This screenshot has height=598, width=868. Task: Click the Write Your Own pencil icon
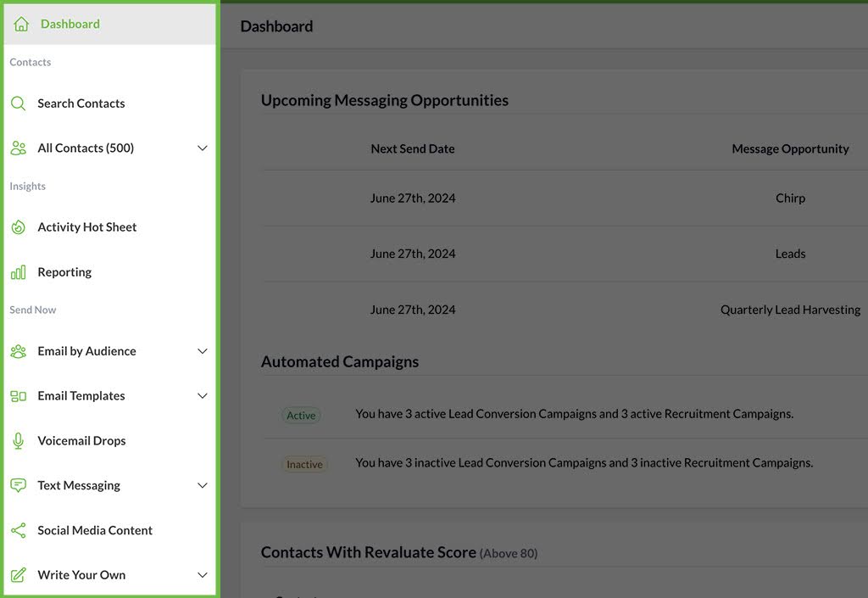click(18, 575)
